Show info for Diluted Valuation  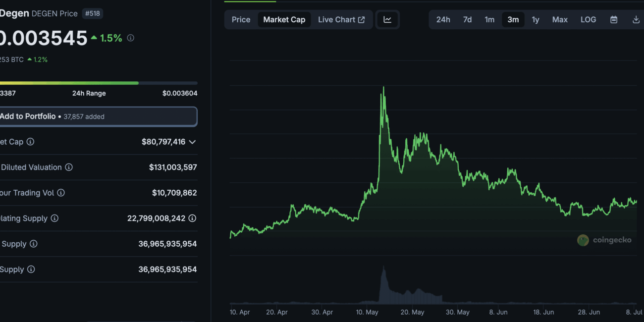[x=69, y=167]
